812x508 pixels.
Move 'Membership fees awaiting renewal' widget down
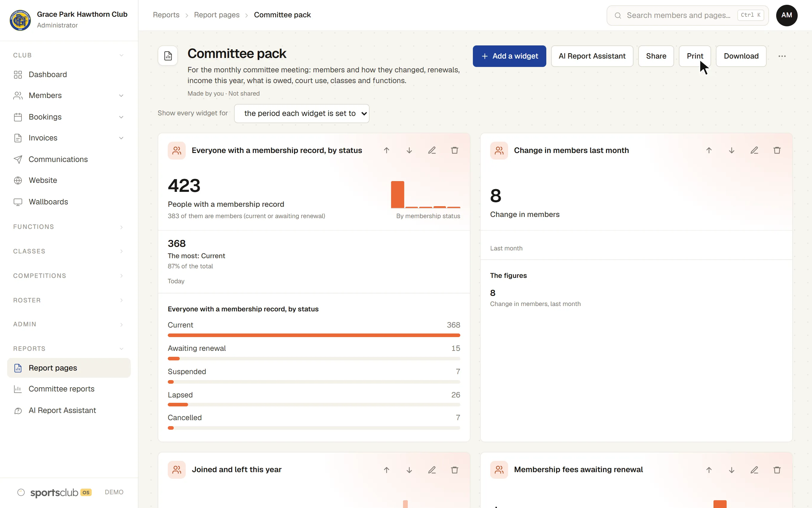pos(731,470)
